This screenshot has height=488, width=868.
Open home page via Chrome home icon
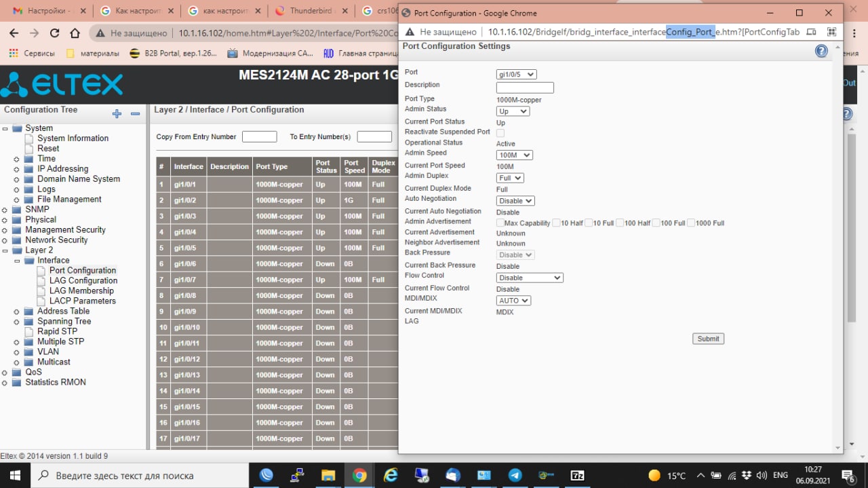tap(75, 33)
